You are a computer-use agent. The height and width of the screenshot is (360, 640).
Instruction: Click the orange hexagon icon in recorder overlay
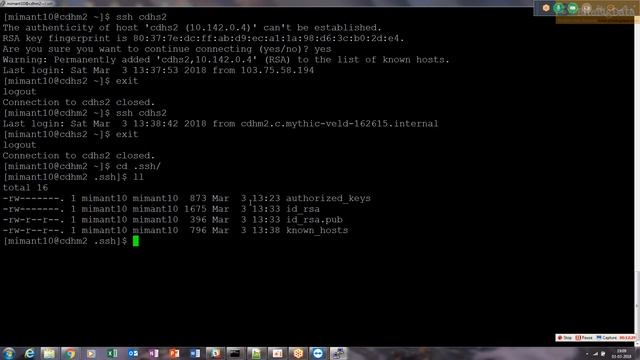pyautogui.click(x=546, y=8)
